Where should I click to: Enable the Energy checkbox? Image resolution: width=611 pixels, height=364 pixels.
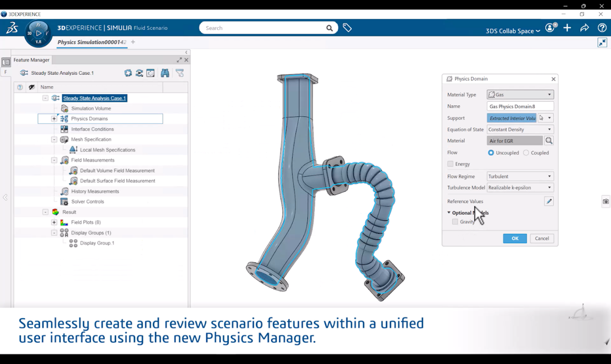click(450, 164)
